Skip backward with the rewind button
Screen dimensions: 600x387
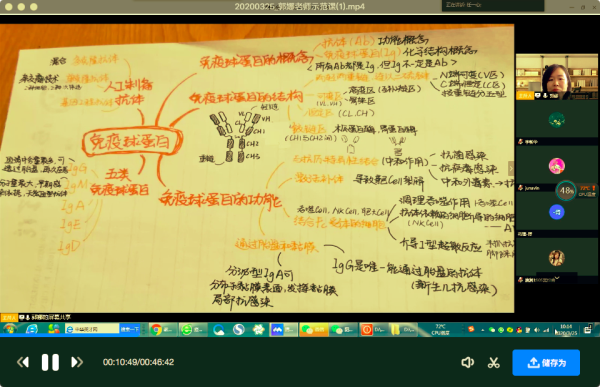23,362
